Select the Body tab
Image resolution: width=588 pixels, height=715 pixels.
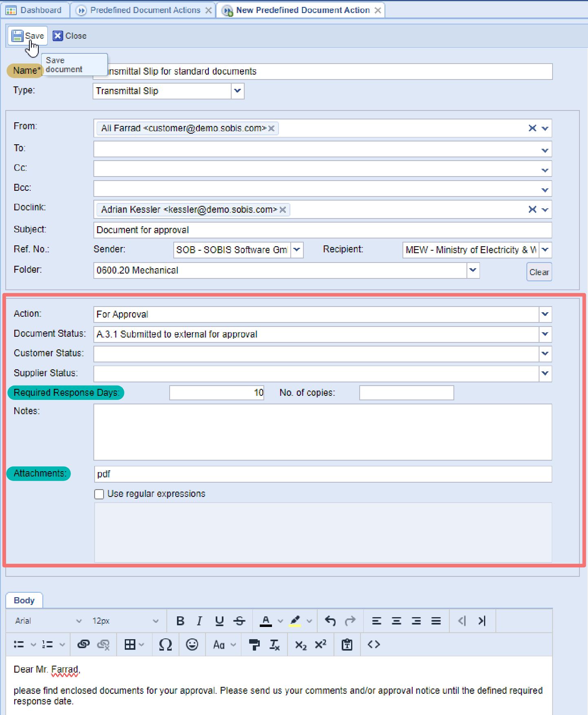[x=24, y=600]
